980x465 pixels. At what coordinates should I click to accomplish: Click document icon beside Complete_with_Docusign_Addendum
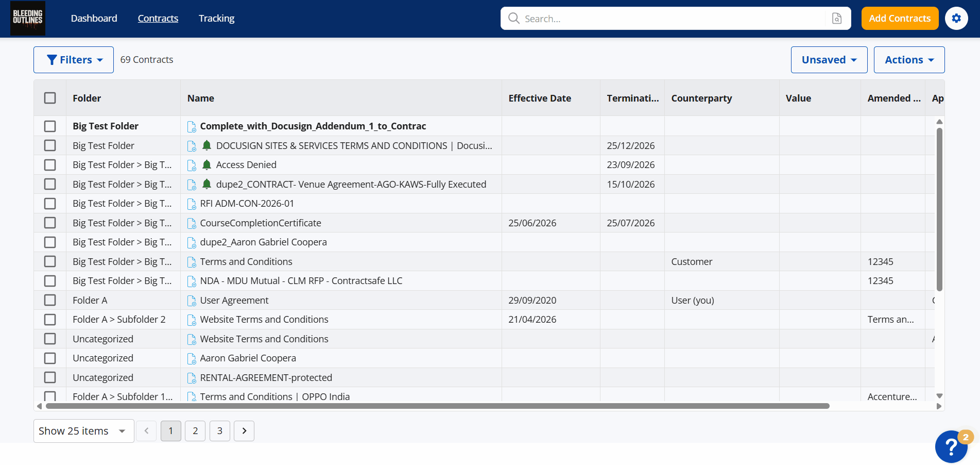tap(192, 126)
